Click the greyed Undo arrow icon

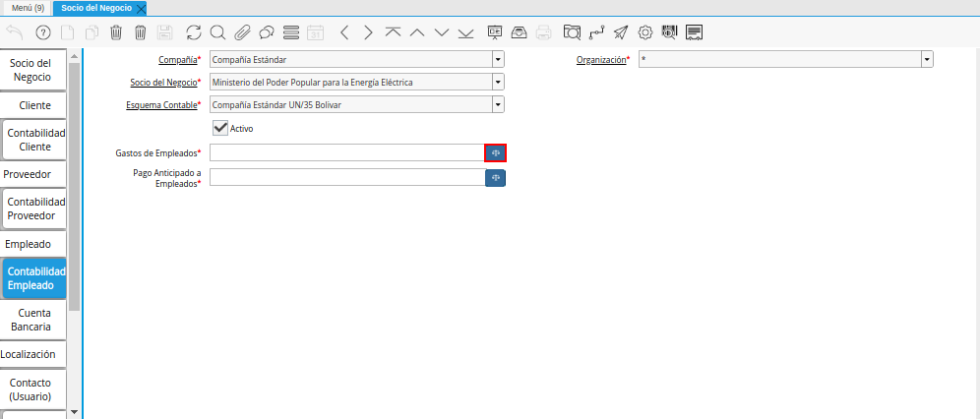[15, 32]
